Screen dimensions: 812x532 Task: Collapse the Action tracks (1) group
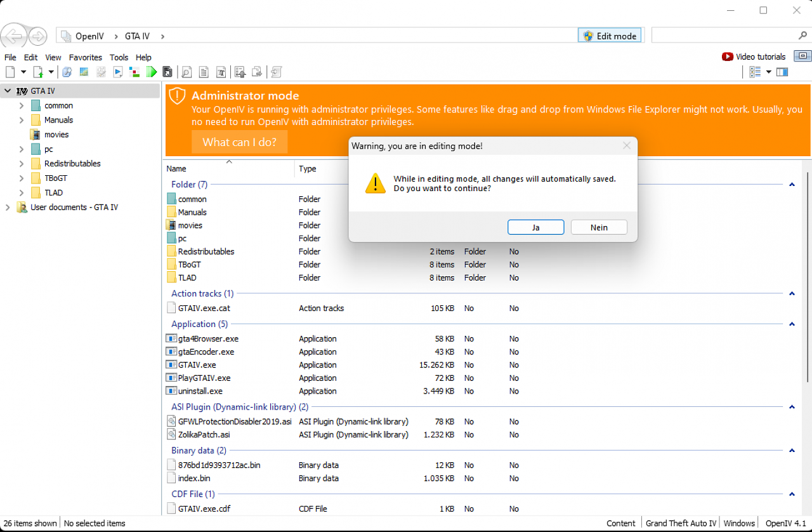click(792, 294)
